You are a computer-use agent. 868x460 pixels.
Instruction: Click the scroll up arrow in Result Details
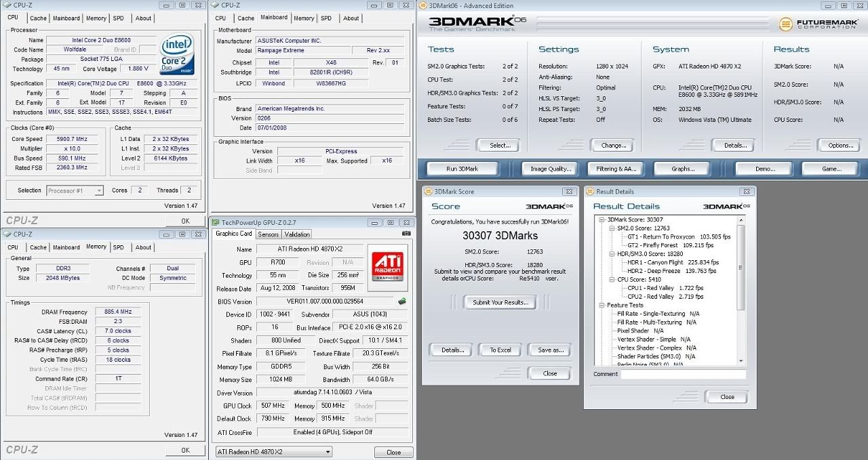[x=741, y=219]
